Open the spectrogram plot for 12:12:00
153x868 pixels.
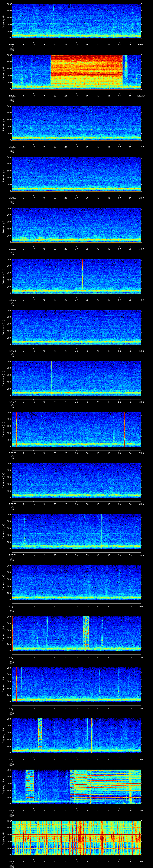tap(77, 736)
